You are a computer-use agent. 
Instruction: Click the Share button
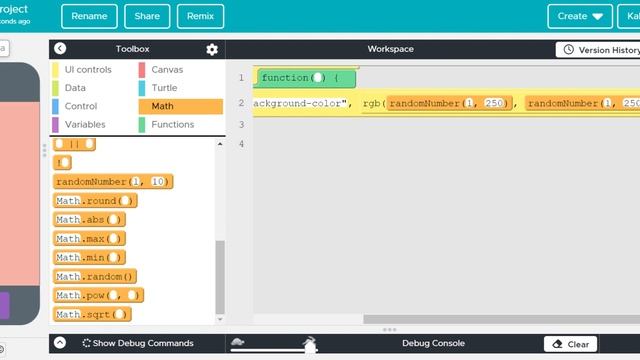[147, 16]
